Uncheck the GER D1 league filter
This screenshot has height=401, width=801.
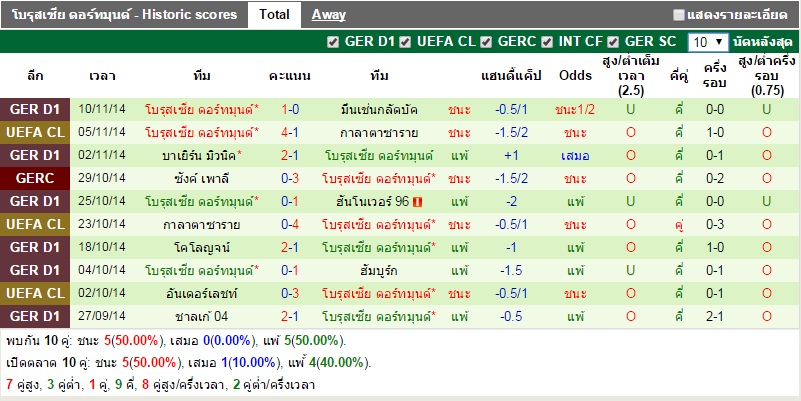pos(334,42)
